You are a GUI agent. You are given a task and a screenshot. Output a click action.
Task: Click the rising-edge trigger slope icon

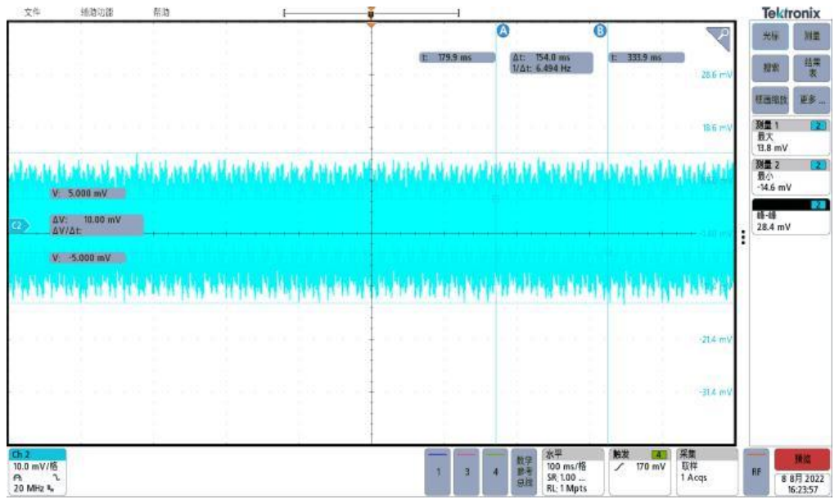pos(619,466)
